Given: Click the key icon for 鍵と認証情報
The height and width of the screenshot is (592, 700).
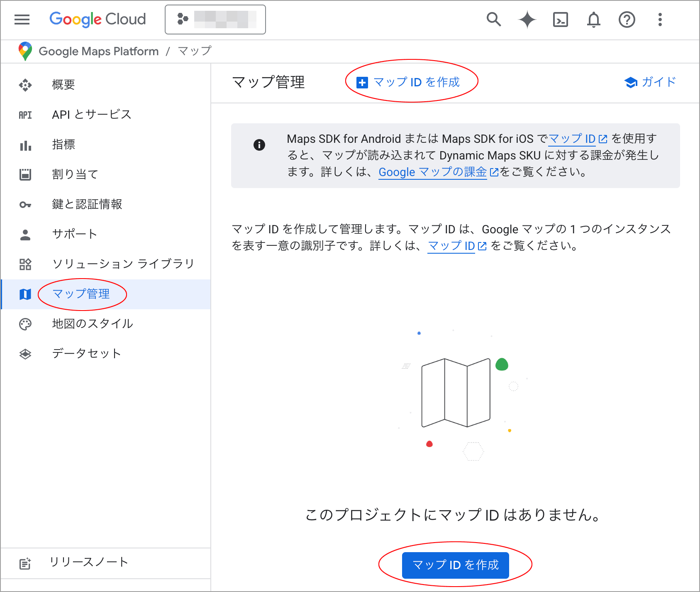Looking at the screenshot, I should 25,205.
